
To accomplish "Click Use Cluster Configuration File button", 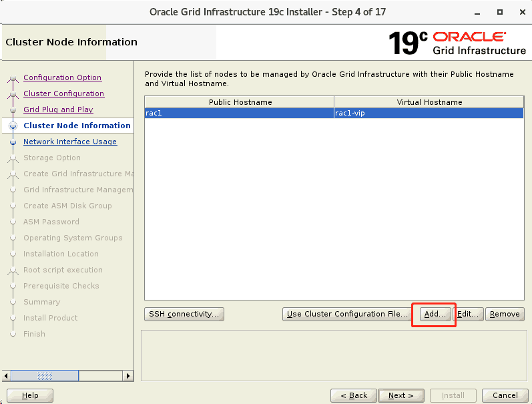I will (347, 314).
